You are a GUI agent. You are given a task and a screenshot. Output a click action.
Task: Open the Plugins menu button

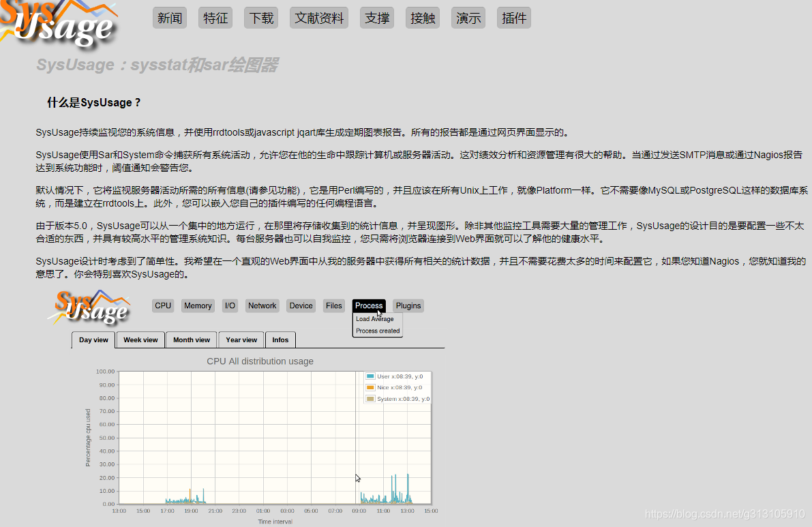(408, 306)
